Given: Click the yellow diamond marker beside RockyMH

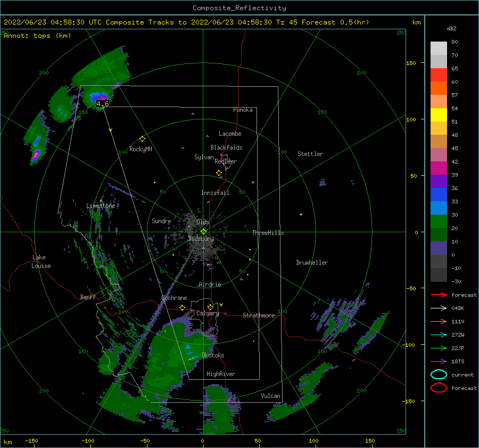Looking at the screenshot, I should pyautogui.click(x=142, y=139).
